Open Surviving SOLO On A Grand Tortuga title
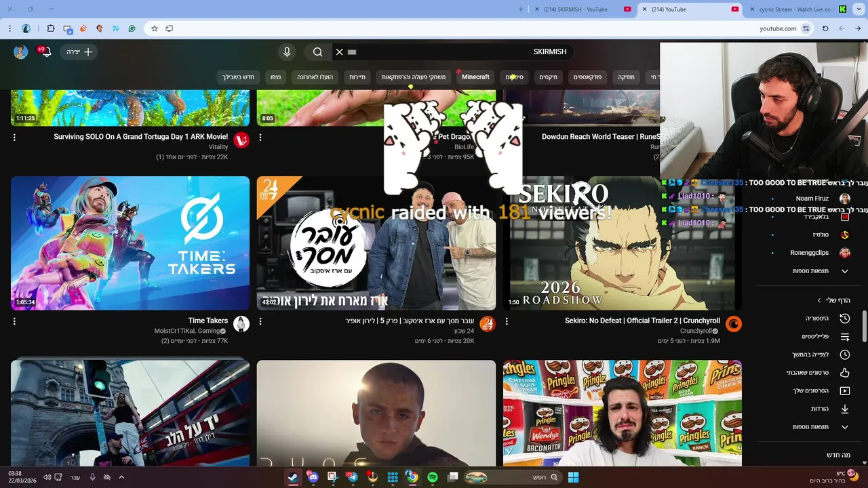 [x=141, y=137]
